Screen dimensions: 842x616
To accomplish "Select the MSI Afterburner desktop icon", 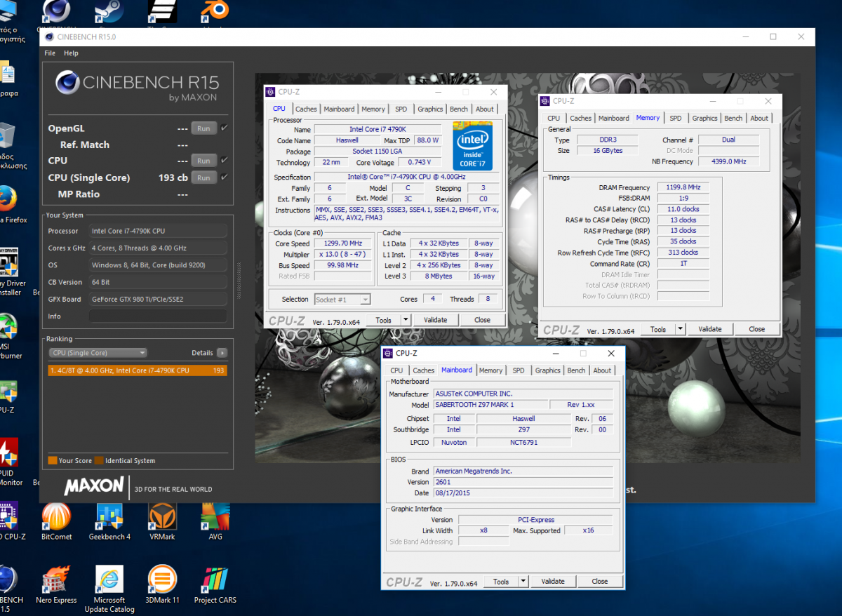I will click(x=8, y=335).
